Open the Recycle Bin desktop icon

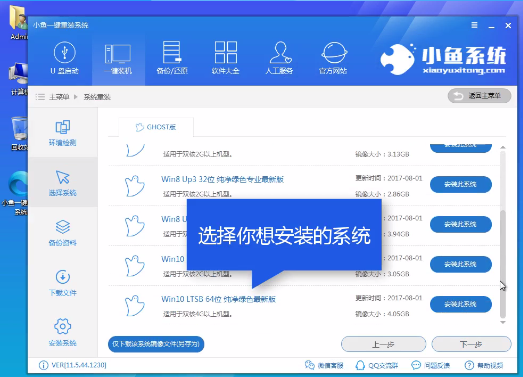(x=19, y=133)
